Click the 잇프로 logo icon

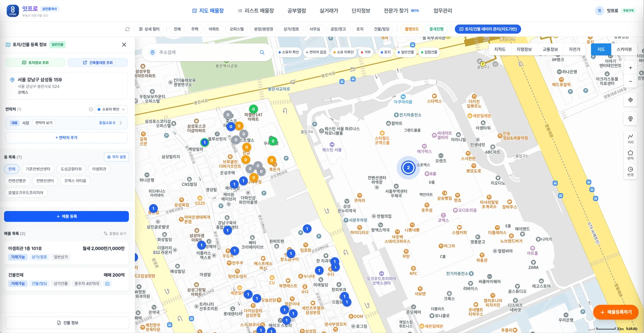pos(13,11)
